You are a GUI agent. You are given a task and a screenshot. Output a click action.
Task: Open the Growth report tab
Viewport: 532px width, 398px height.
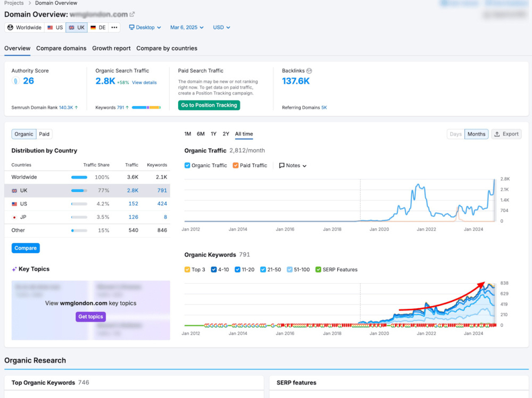click(x=111, y=48)
